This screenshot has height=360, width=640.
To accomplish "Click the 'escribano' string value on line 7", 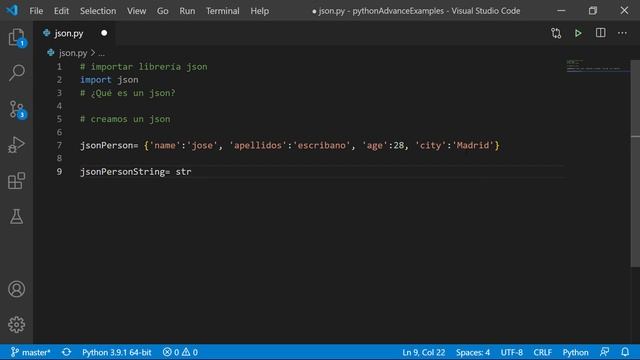I will (322, 145).
